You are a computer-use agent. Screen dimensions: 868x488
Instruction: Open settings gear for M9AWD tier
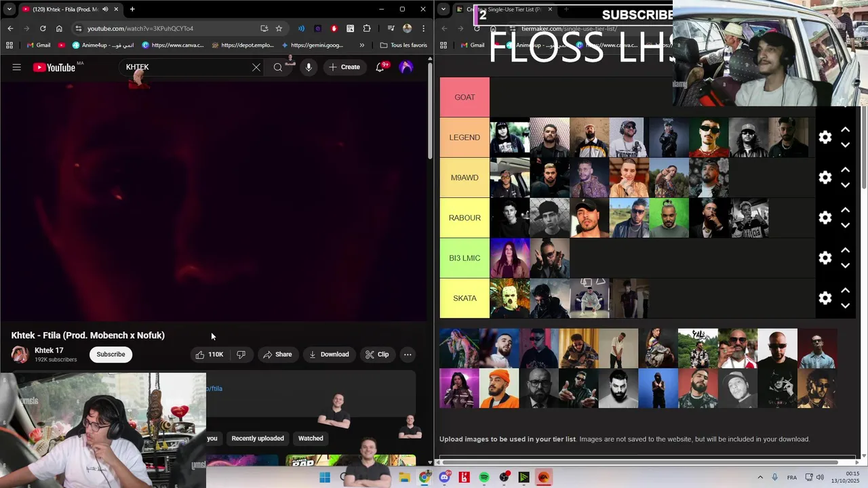[x=825, y=178]
